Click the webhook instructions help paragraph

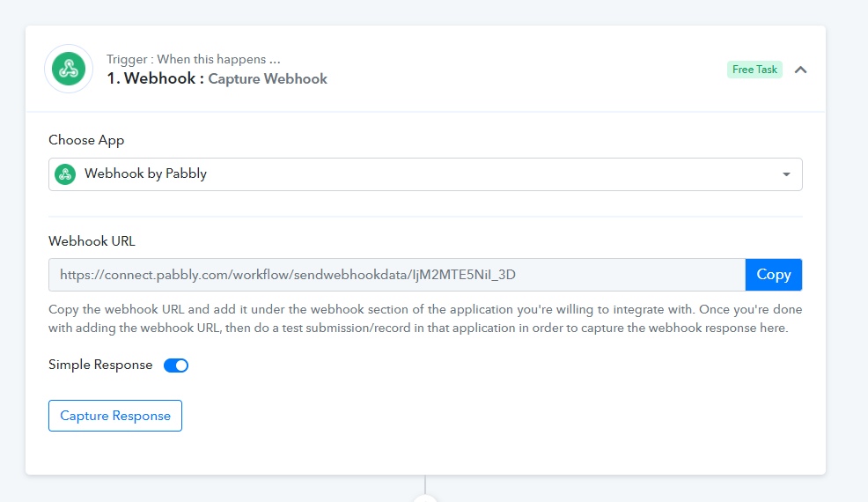(425, 319)
